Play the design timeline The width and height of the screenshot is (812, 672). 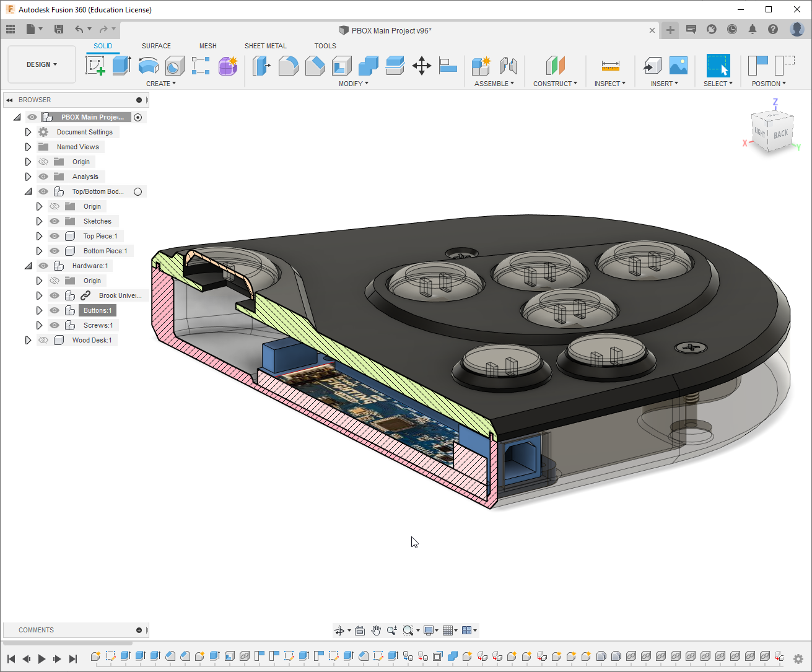coord(41,658)
